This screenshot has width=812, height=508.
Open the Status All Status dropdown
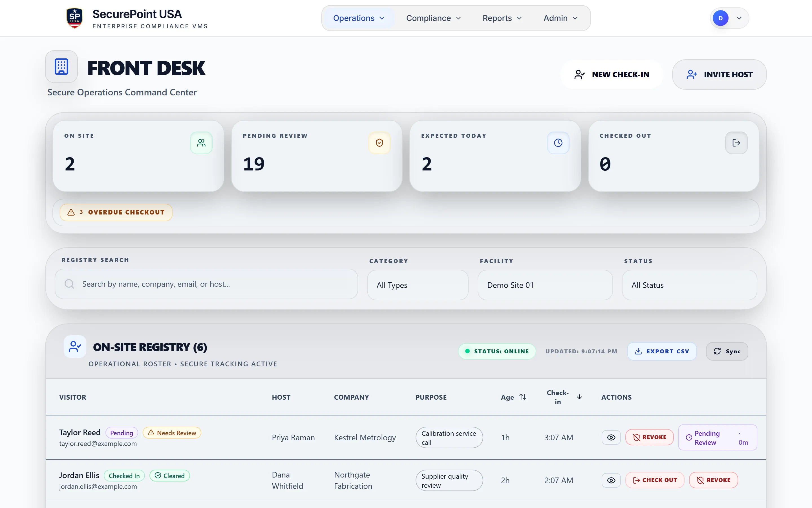click(689, 285)
